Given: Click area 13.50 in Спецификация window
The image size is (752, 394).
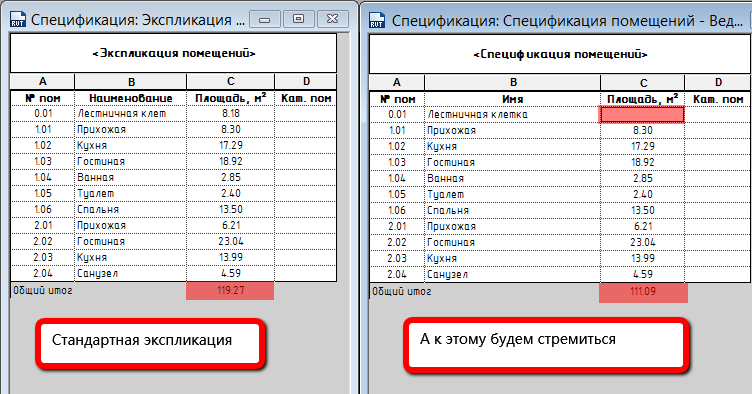Looking at the screenshot, I should (x=643, y=210).
